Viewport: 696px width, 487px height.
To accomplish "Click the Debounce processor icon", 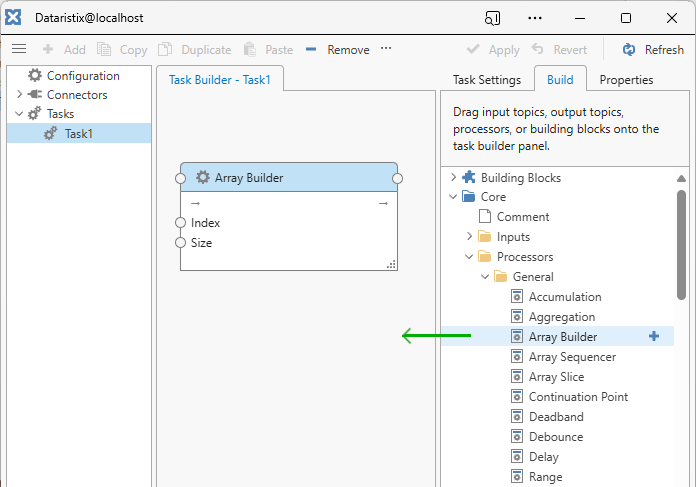I will [517, 436].
